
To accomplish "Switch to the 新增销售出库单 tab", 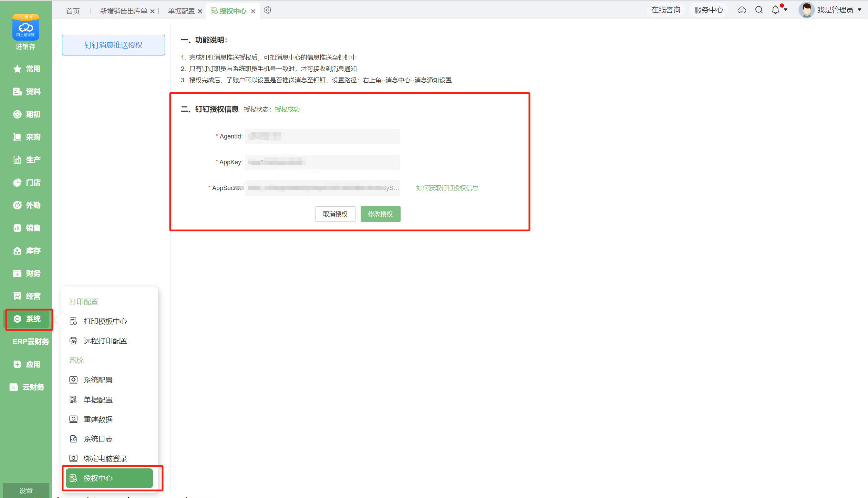I will (123, 11).
